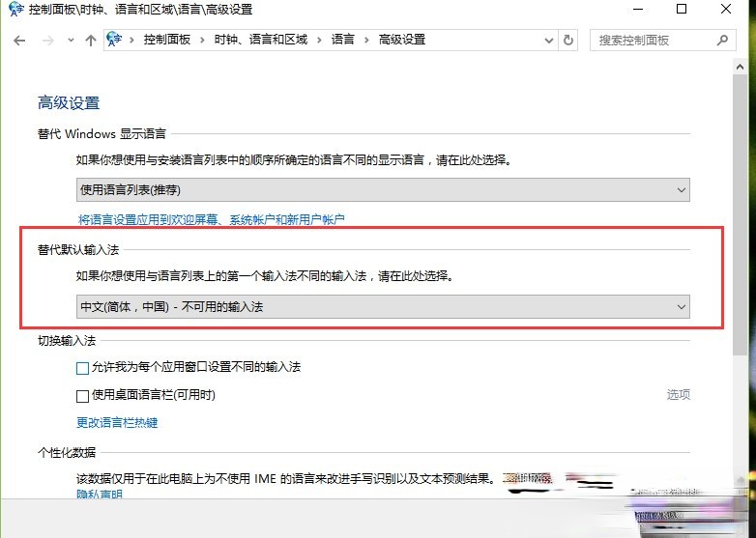
Task: Select 高级设置 breadcrumb item
Action: [x=402, y=40]
